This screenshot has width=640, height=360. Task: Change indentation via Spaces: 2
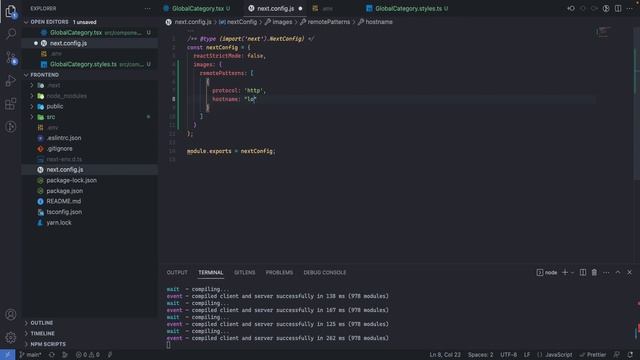(480, 355)
